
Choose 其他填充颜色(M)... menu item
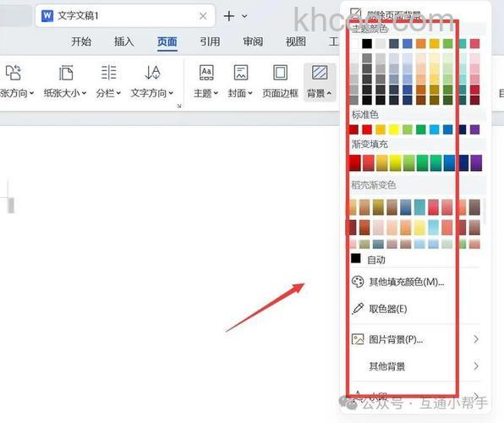(x=406, y=282)
